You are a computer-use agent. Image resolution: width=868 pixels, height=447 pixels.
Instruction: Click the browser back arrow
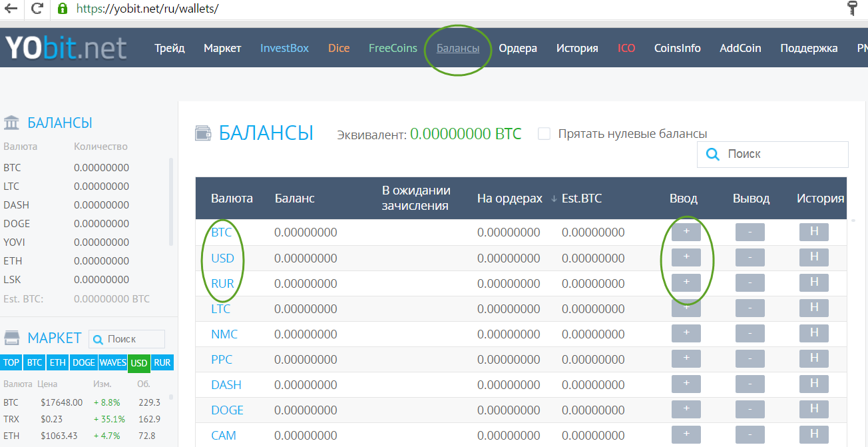click(x=11, y=9)
